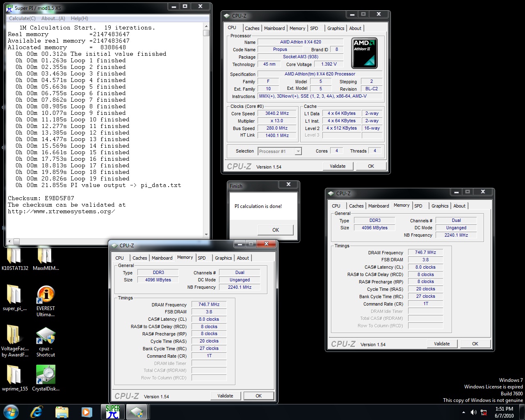This screenshot has height=420, width=525.
Task: Open the Calculate(C) menu in Super PI
Action: [x=22, y=18]
